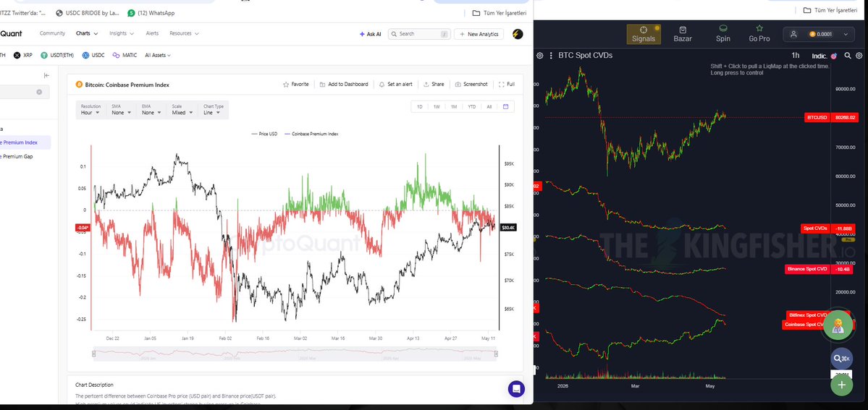This screenshot has width=868, height=410.
Task: Select the 1M time range
Action: [454, 107]
